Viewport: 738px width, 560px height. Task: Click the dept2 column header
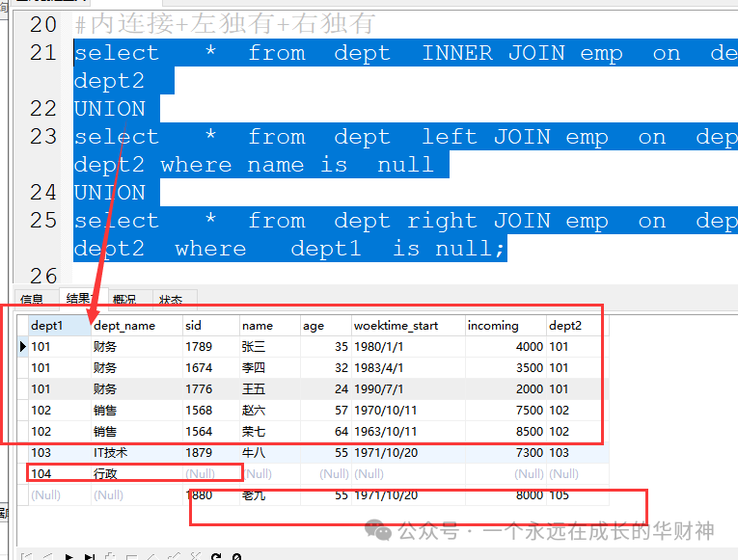click(578, 326)
